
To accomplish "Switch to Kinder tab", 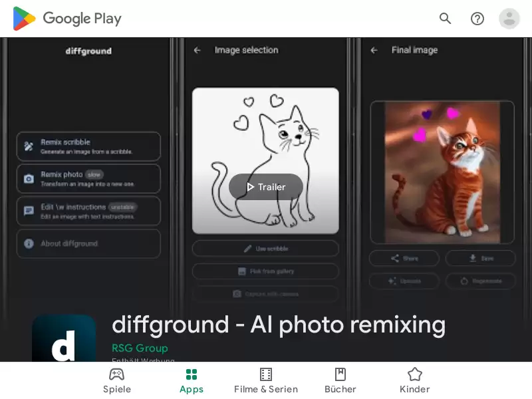I will tap(414, 380).
